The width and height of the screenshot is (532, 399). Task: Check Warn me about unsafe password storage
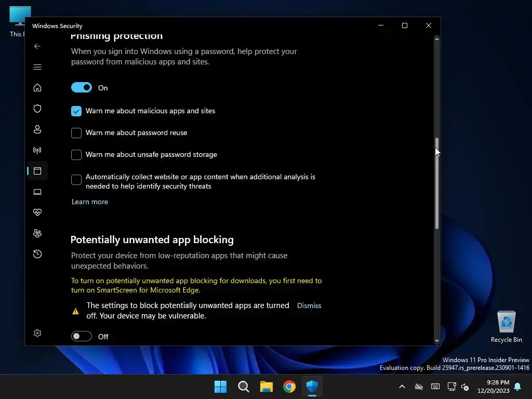[x=76, y=155]
